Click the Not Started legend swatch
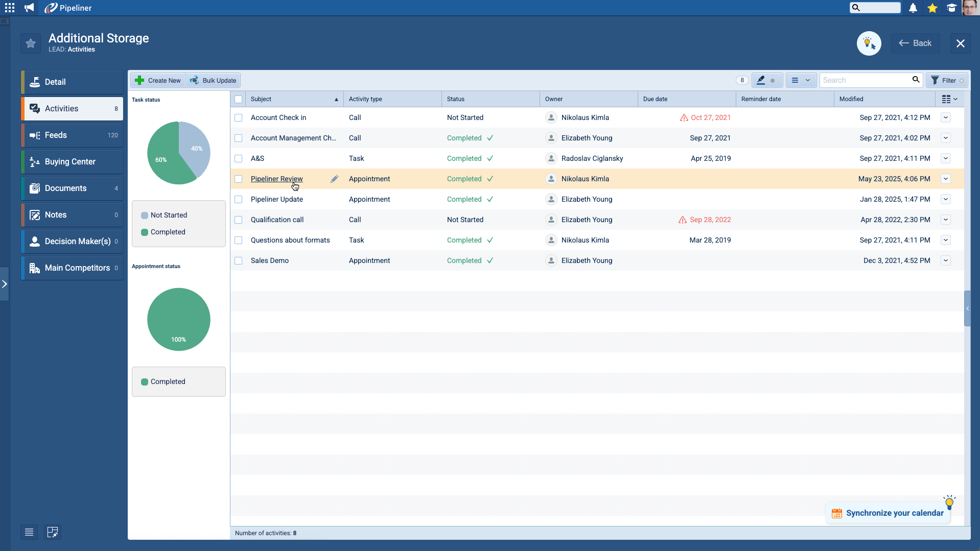Image resolution: width=980 pixels, height=551 pixels. (145, 215)
